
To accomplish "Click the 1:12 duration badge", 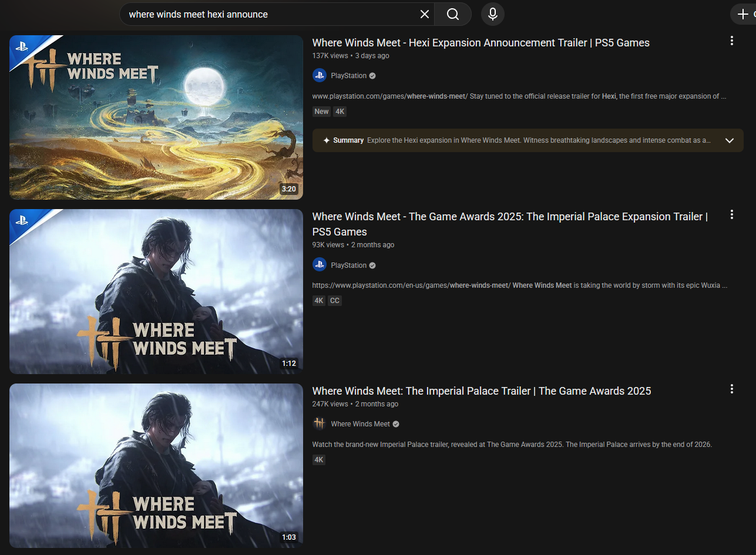I will coord(289,364).
